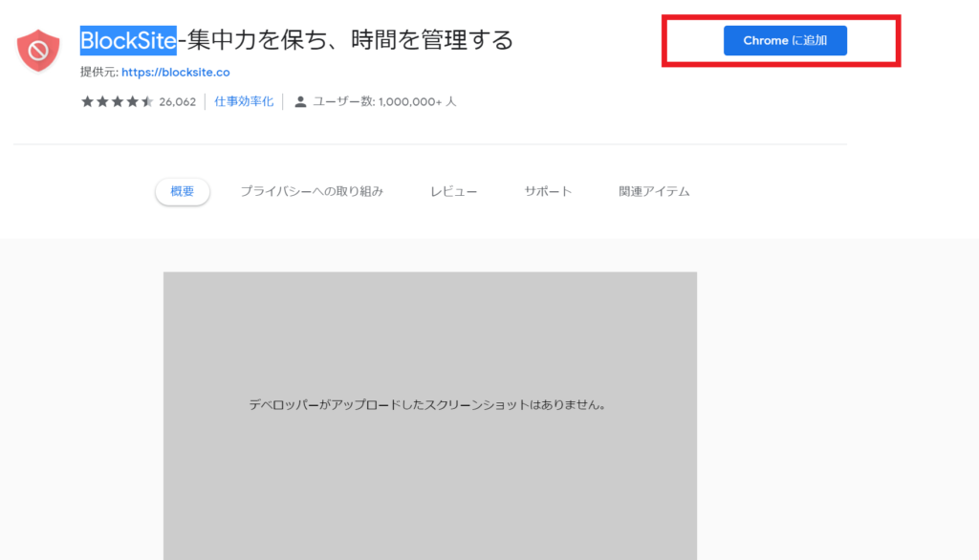Viewport: 979px width, 560px height.
Task: Click the highlighted BlockSite title text
Action: (128, 40)
